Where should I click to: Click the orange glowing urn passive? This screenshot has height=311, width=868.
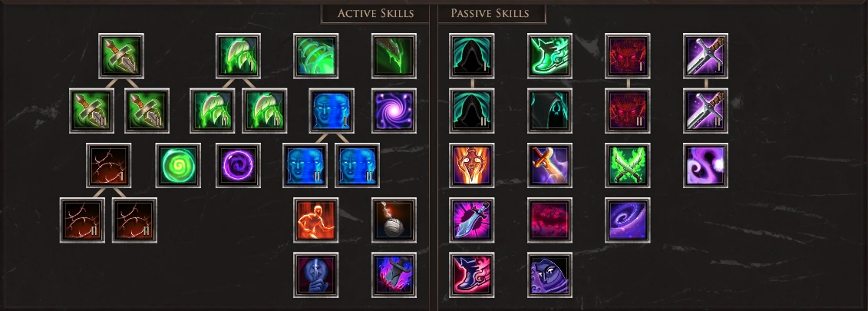click(x=472, y=166)
